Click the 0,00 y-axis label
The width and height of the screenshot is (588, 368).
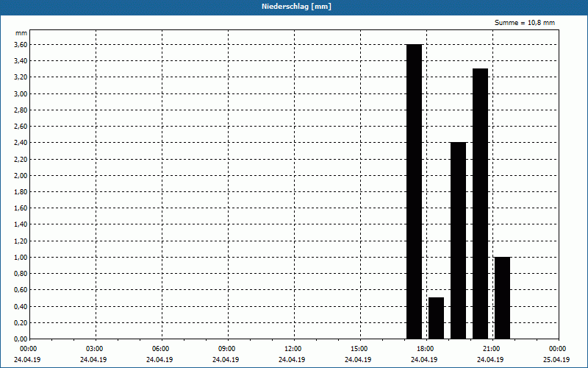click(21, 339)
